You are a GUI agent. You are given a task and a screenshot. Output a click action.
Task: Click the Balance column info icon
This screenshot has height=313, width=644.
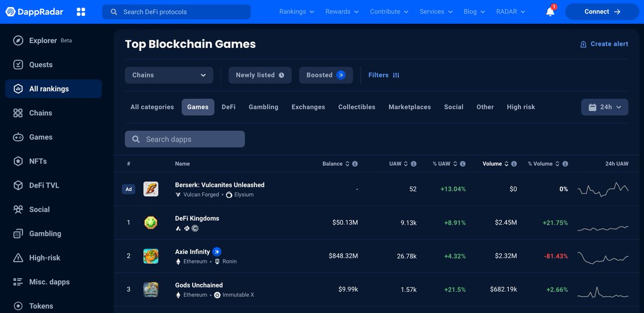pyautogui.click(x=355, y=164)
